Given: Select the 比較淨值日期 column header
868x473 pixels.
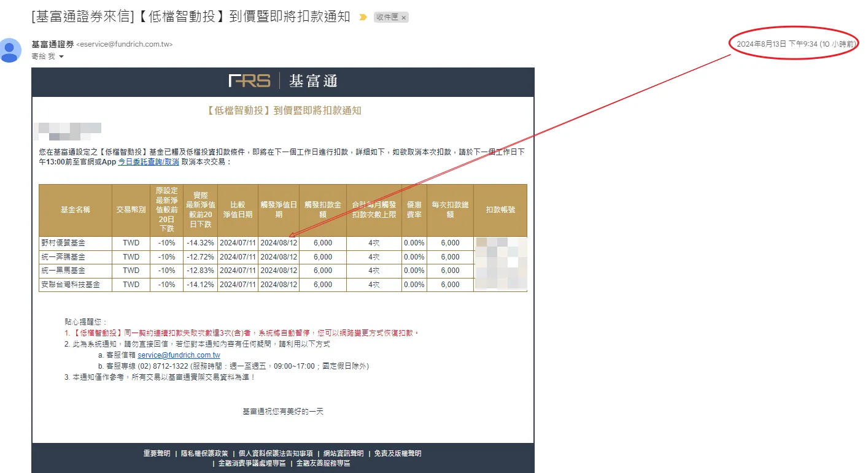Looking at the screenshot, I should coord(238,210).
